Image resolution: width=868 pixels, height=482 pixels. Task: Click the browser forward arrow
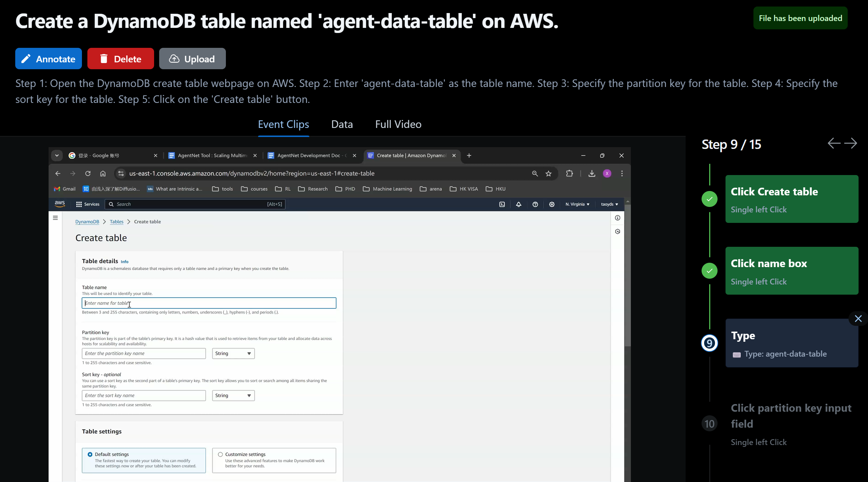(73, 174)
